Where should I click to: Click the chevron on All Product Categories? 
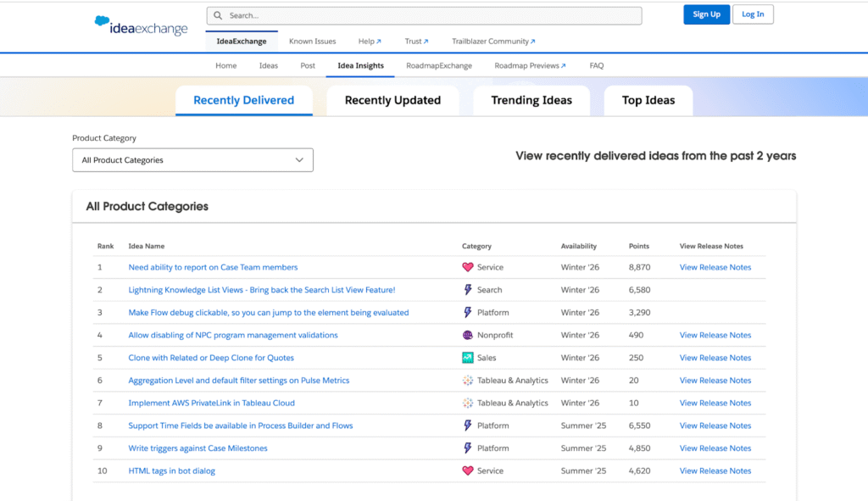point(299,160)
